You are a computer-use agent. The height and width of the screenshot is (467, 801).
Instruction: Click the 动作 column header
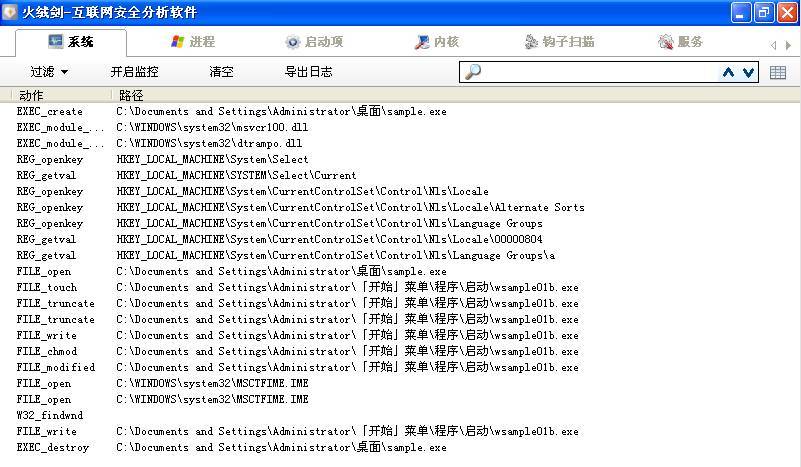[x=32, y=95]
